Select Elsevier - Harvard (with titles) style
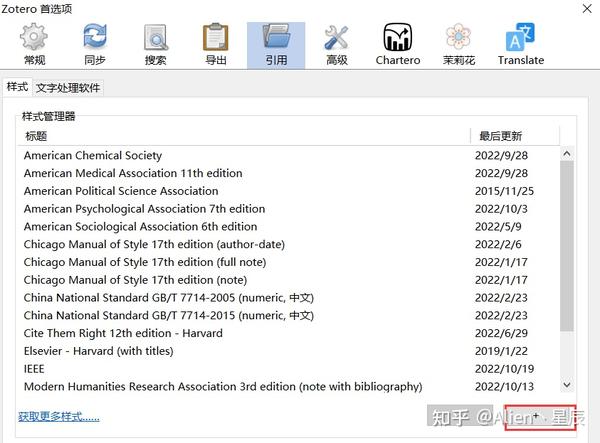The image size is (600, 443). pos(288,351)
